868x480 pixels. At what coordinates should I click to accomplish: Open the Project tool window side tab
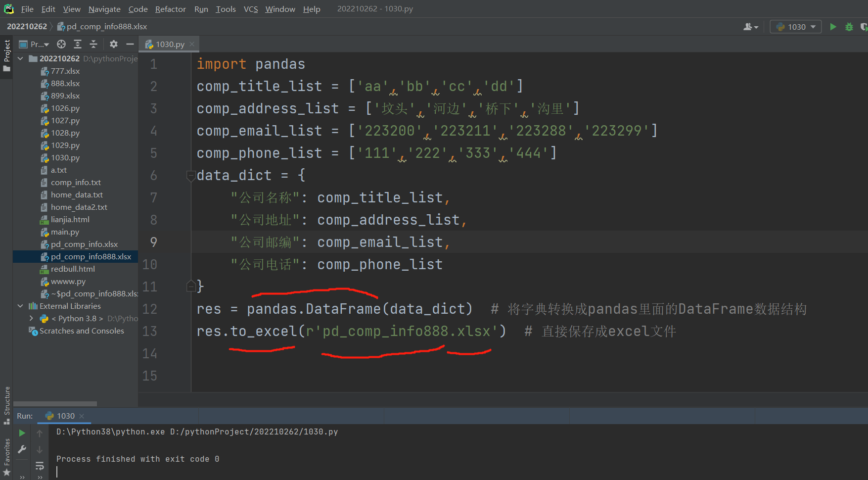click(x=6, y=55)
